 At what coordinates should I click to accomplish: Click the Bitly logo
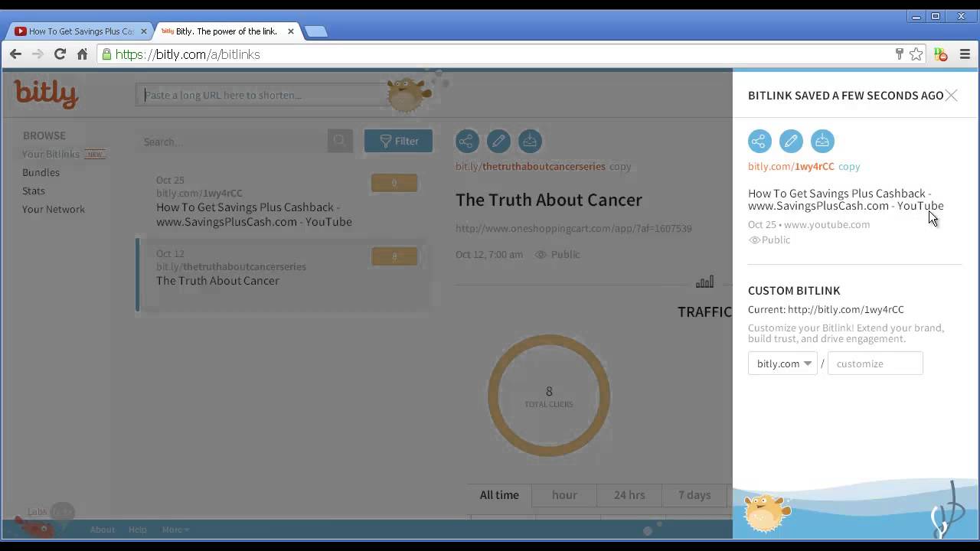pyautogui.click(x=46, y=93)
